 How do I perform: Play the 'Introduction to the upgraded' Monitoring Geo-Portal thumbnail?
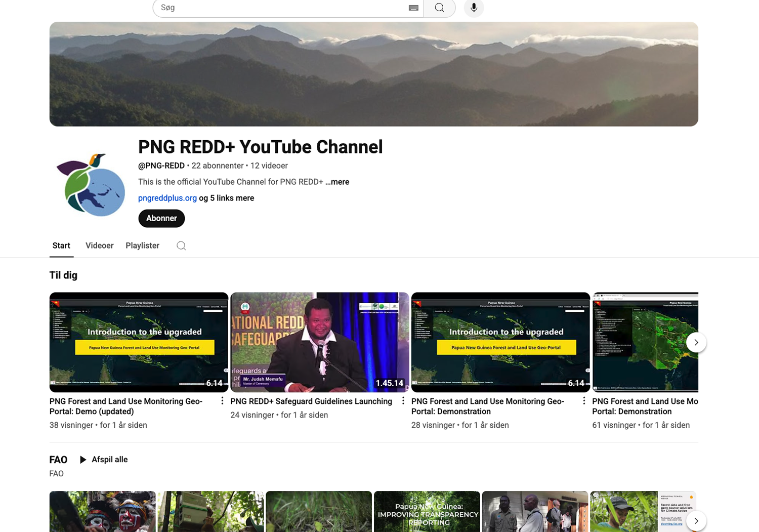tap(139, 342)
